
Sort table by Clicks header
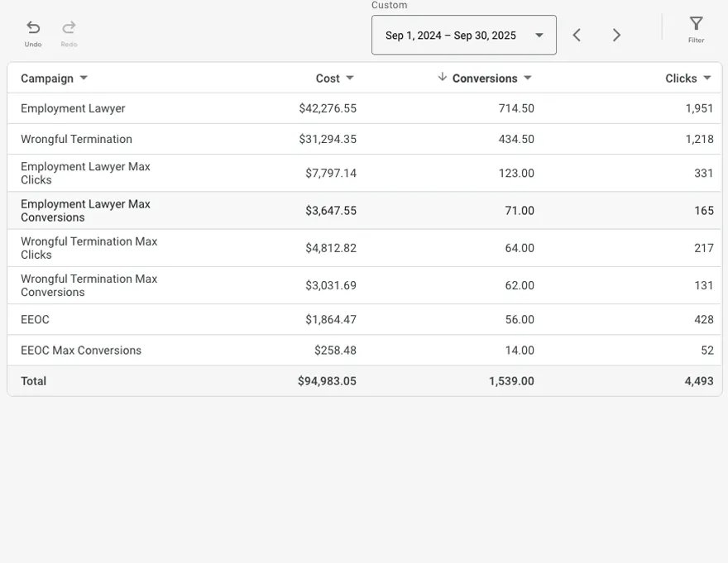click(681, 79)
